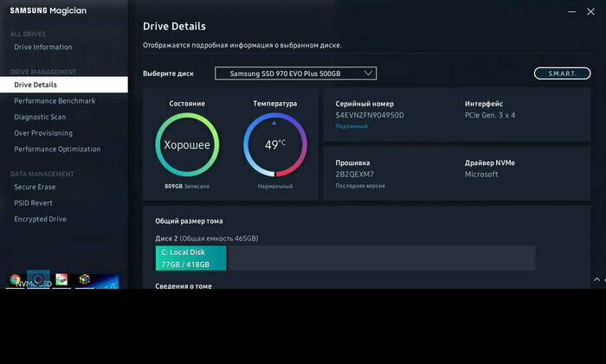Viewport: 606px width, 364px height.
Task: Open Diagnostic Scan page
Action: click(x=40, y=117)
